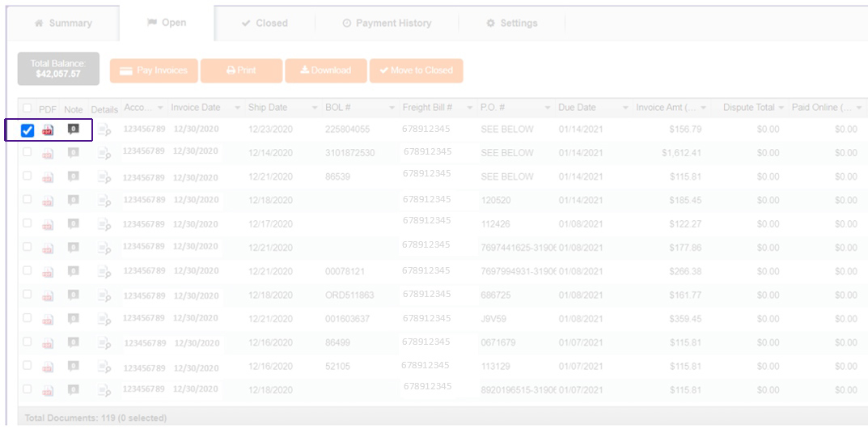Open the PDF for the $1,612.41 invoice
The image size is (868, 446).
pyautogui.click(x=49, y=154)
